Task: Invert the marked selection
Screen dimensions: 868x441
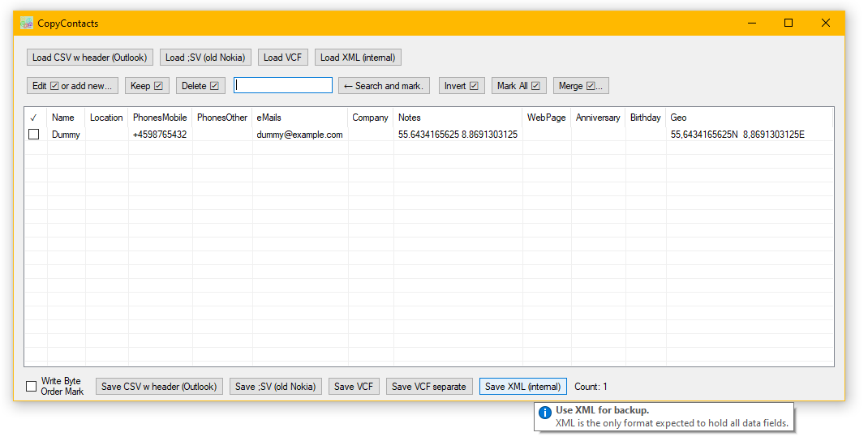Action: [x=462, y=86]
